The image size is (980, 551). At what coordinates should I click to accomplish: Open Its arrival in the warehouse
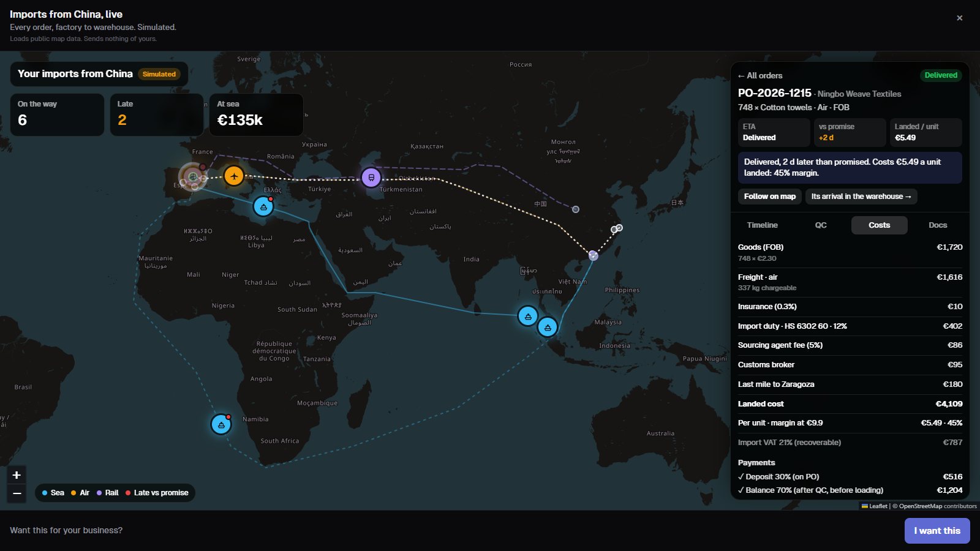pos(861,197)
